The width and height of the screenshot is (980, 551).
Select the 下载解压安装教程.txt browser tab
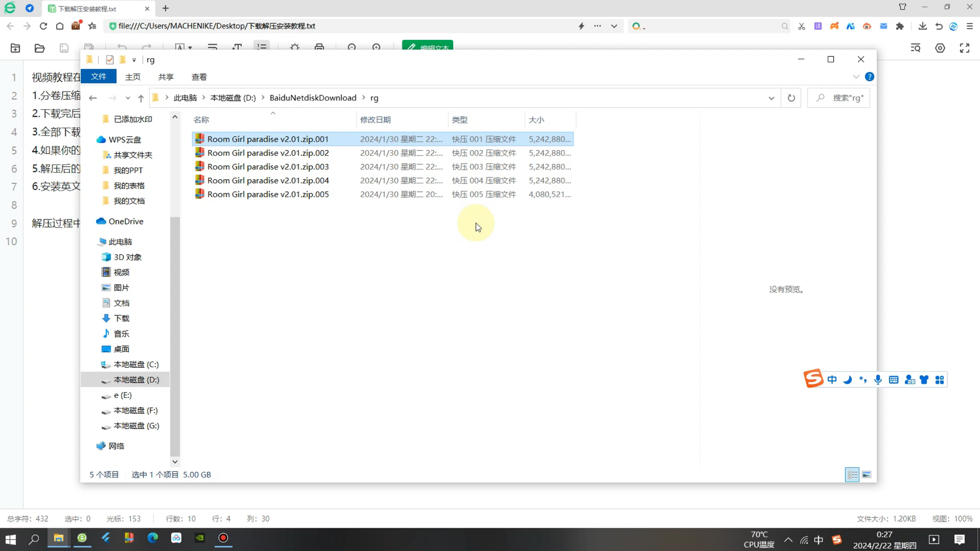pos(98,9)
